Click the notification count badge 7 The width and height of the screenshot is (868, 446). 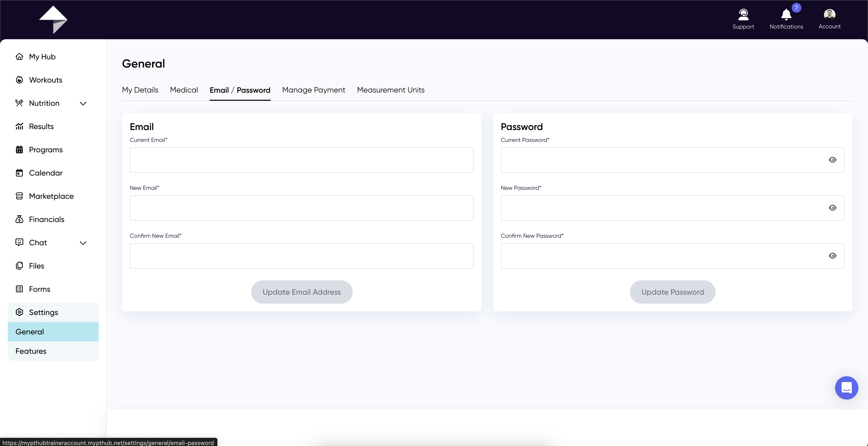pyautogui.click(x=797, y=8)
